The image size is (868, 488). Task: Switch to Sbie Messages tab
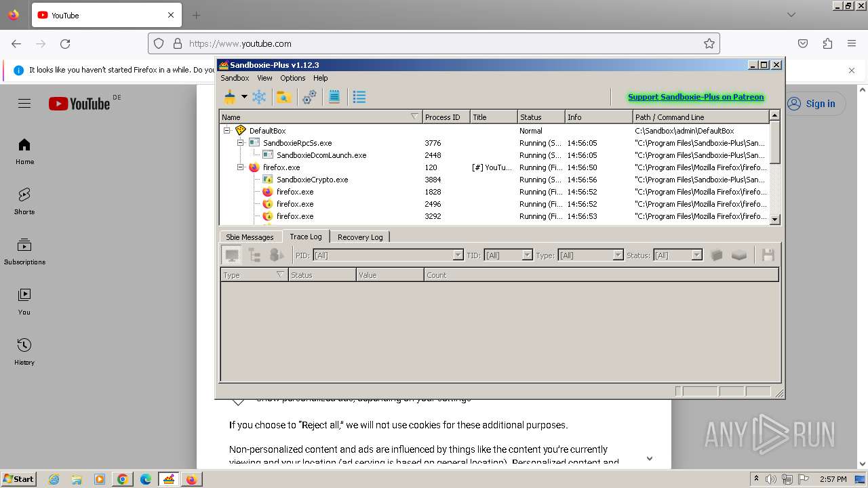[x=250, y=237]
